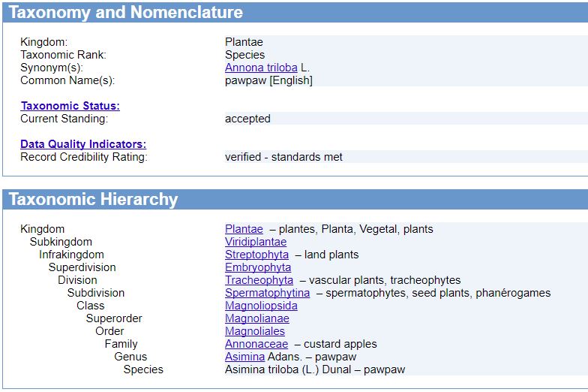Viewport: 588px width, 392px height.
Task: Click the Taxonomic Status heading link
Action: click(70, 106)
